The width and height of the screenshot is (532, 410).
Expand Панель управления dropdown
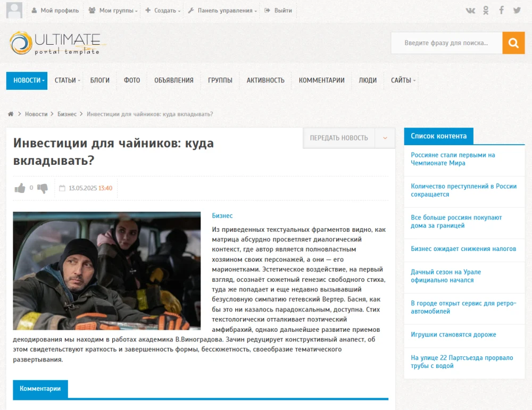[222, 11]
